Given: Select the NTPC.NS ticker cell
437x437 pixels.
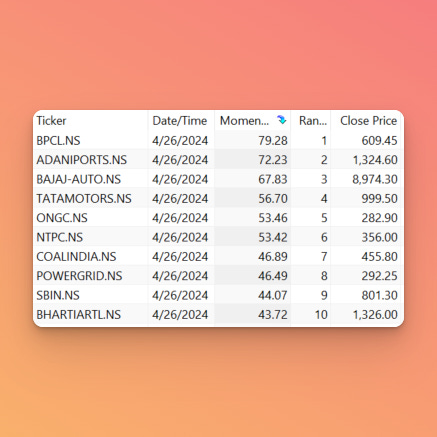Looking at the screenshot, I should tap(60, 237).
